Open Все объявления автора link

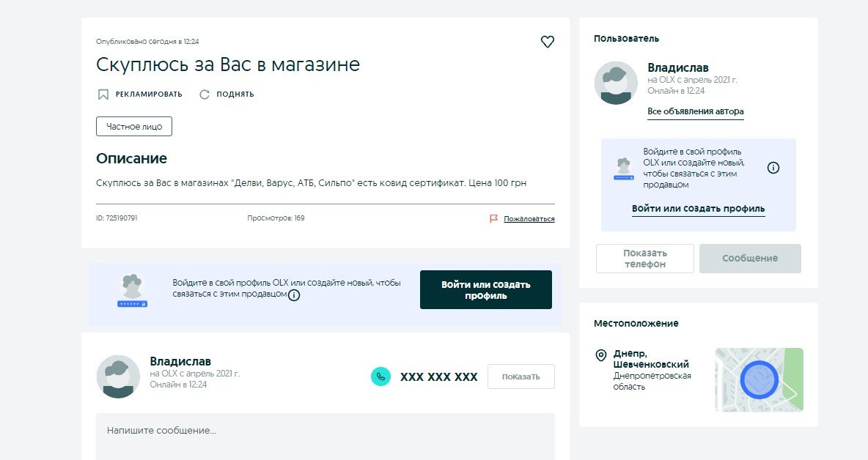(695, 112)
